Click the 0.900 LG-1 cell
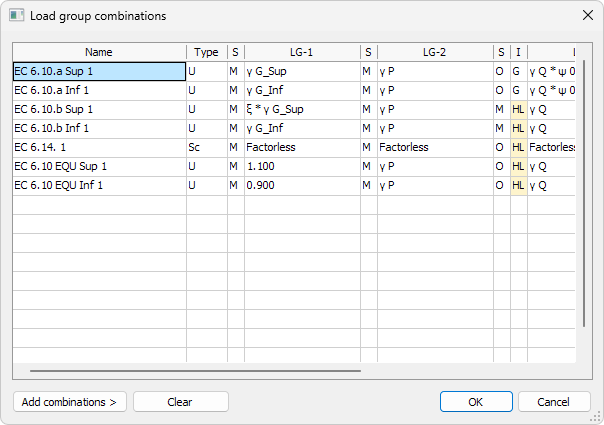The height and width of the screenshot is (425, 604). pyautogui.click(x=302, y=185)
